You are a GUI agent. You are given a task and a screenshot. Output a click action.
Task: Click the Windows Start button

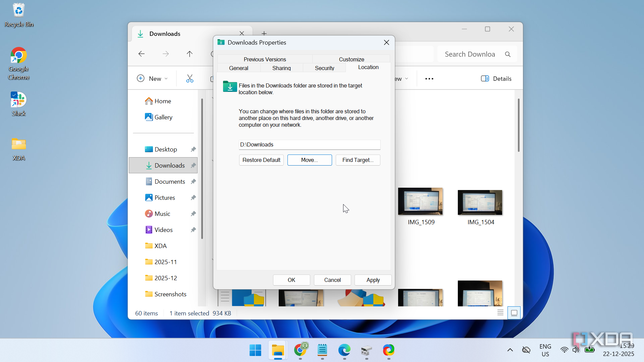click(x=255, y=350)
